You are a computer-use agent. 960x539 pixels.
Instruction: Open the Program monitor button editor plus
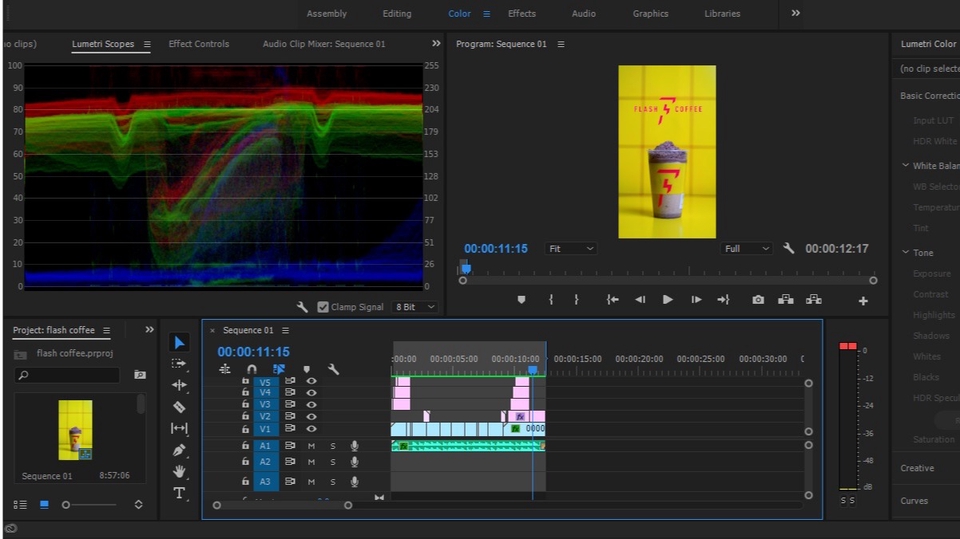[x=863, y=301]
